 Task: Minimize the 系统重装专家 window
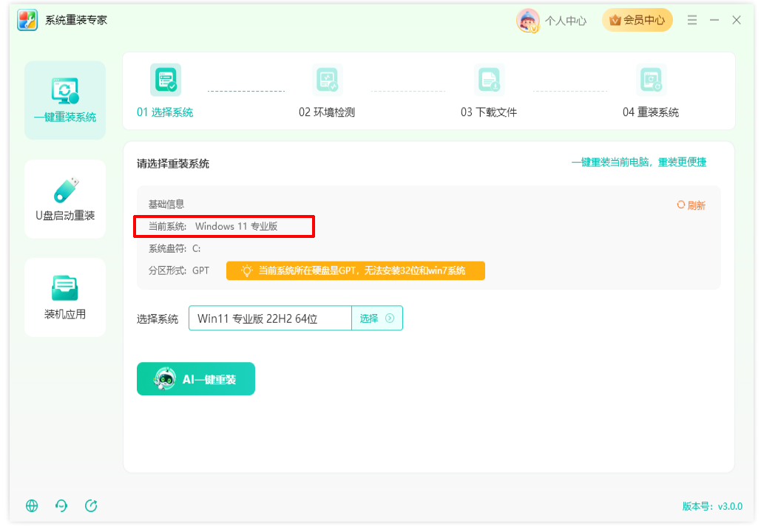[x=714, y=20]
